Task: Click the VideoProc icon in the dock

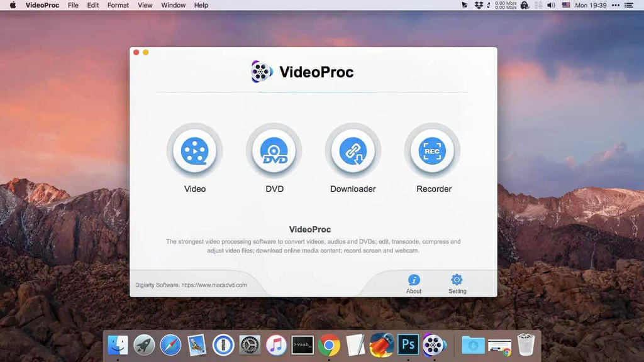Action: point(435,345)
